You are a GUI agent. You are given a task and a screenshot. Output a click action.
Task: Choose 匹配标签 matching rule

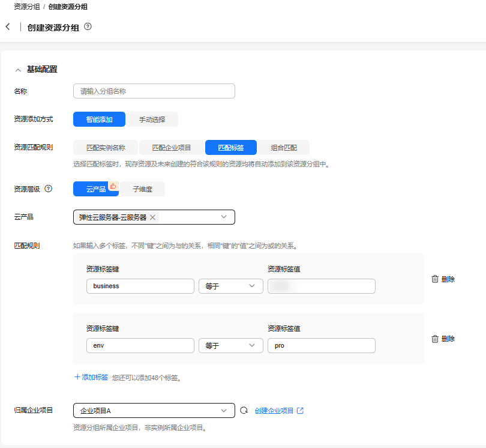231,148
